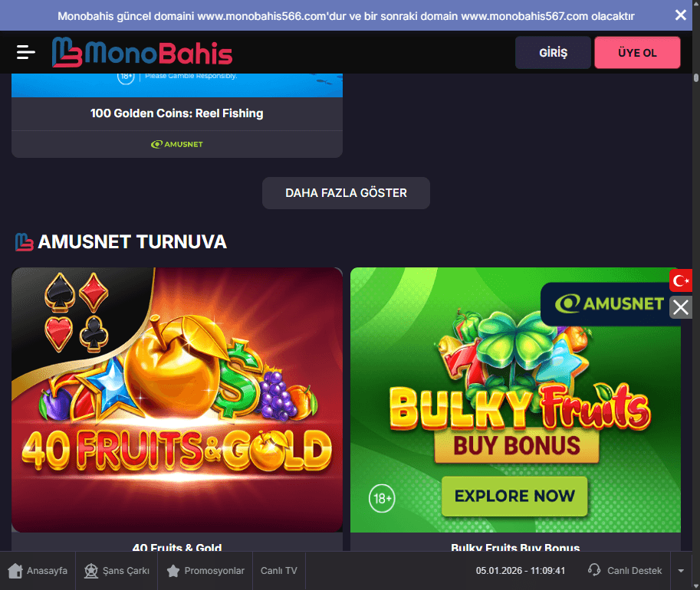Open the 40 Fruits & Gold game thumbnail
The width and height of the screenshot is (700, 590).
coord(177,399)
